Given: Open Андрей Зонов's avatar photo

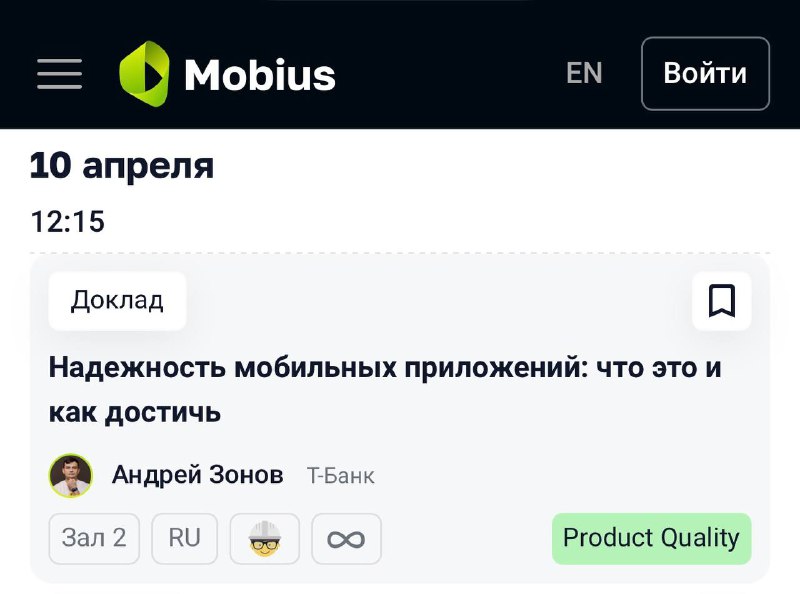Looking at the screenshot, I should (71, 476).
